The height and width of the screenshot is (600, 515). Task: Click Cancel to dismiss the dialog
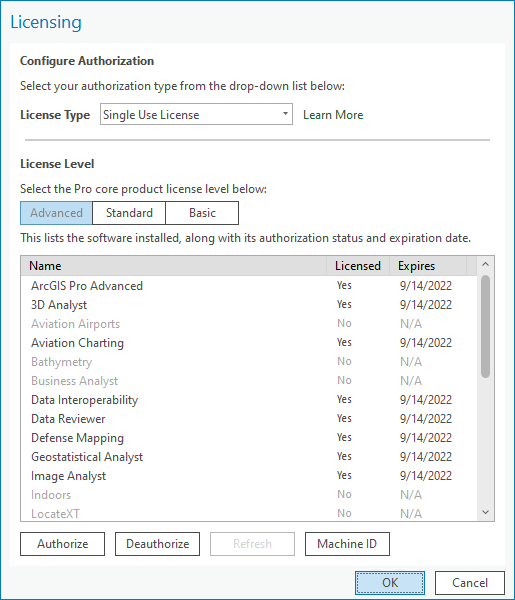click(x=470, y=583)
